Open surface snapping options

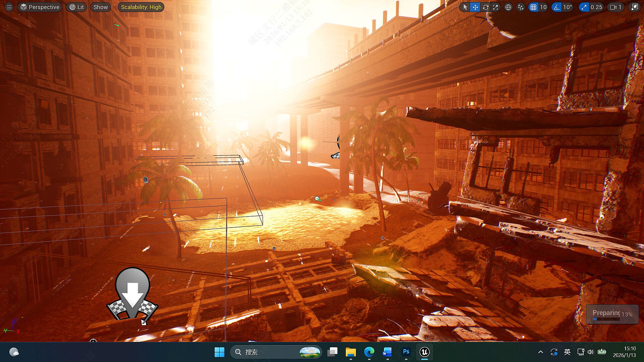521,7
